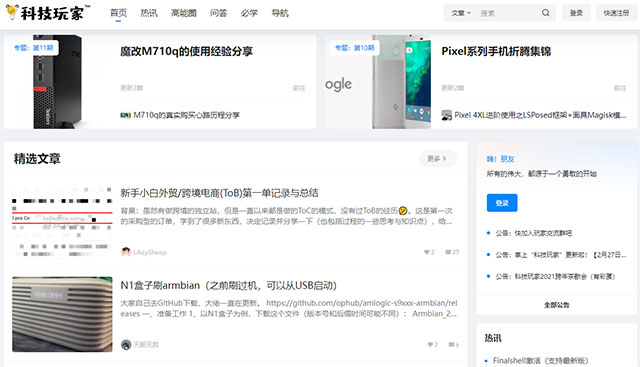Click the 专题：第10期 tag
Screen dimensions: 640x367
[355, 48]
